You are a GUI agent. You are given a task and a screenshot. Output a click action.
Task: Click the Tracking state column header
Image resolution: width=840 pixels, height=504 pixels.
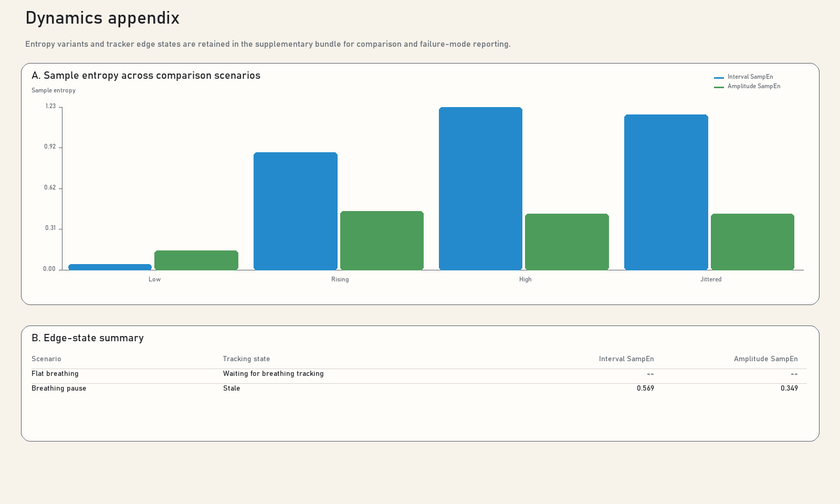246,359
